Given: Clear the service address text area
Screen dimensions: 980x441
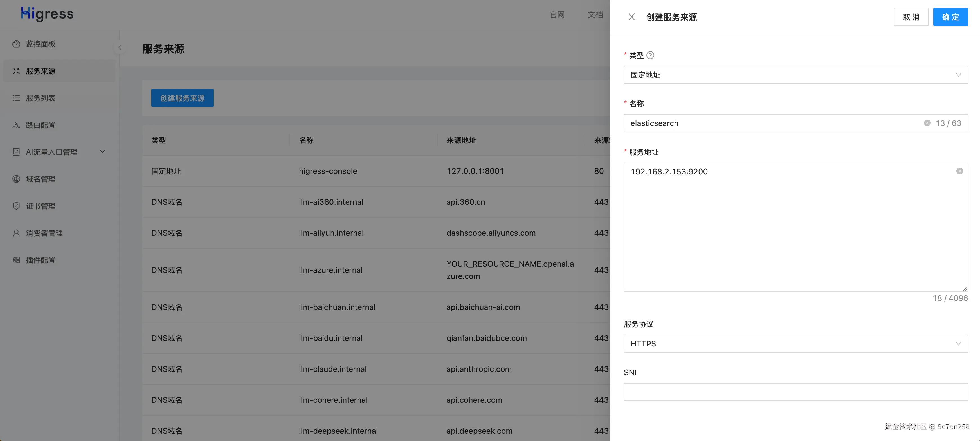Looking at the screenshot, I should coord(959,171).
